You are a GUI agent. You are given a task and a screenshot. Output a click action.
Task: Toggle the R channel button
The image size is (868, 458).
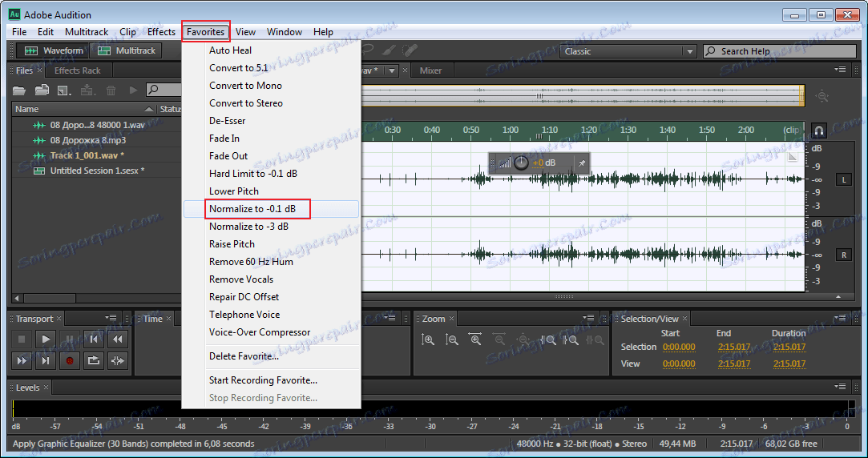click(x=844, y=255)
